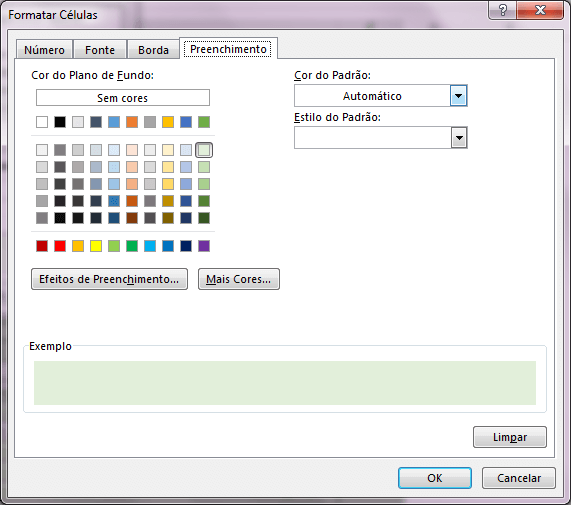
Task: Open the Cor do Padrão dropdown arrow
Action: click(x=458, y=96)
